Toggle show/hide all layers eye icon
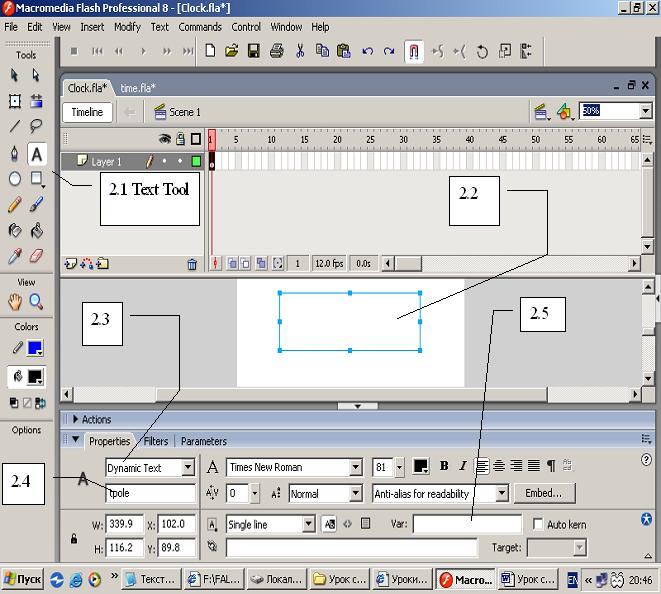The image size is (661, 594). pos(164,139)
